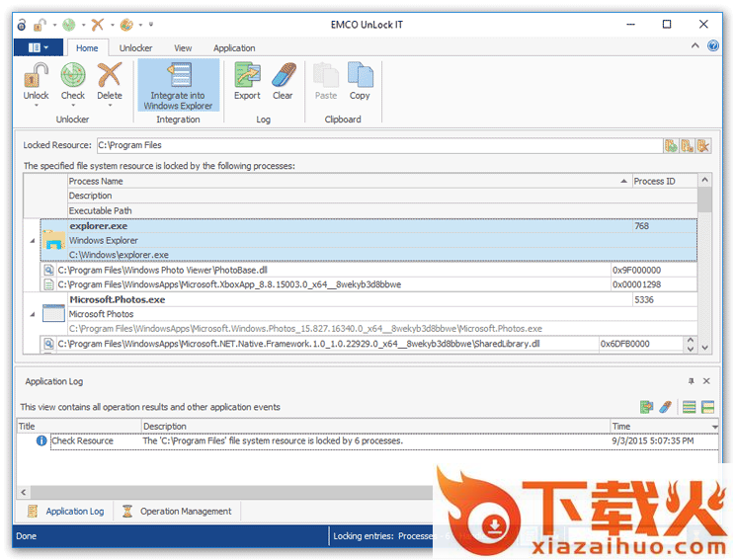
Task: Click quick access check radar icon
Action: click(x=69, y=25)
